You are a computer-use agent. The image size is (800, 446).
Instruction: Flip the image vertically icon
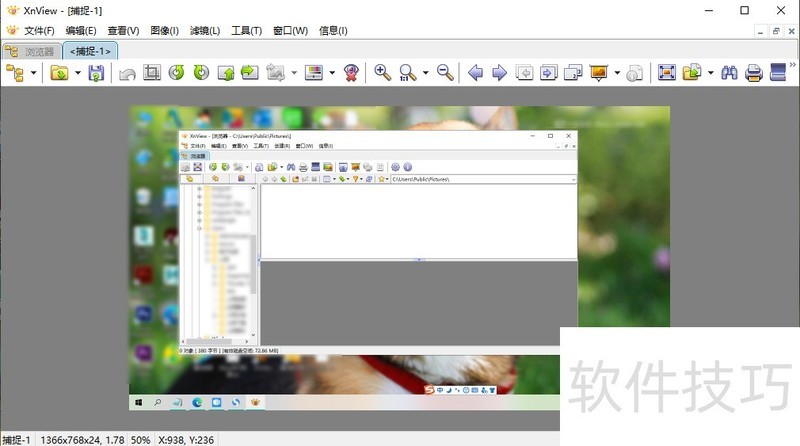pos(226,73)
